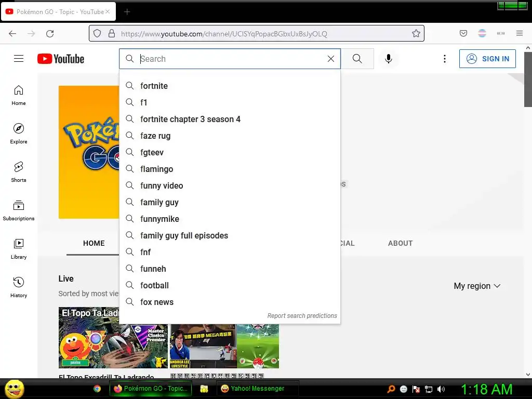Select suggestion "fgteev"

[x=230, y=152]
